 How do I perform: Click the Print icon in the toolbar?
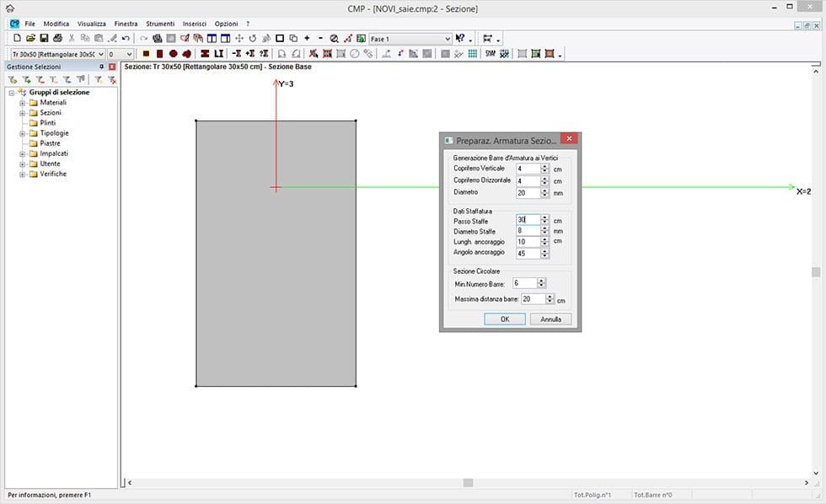57,39
